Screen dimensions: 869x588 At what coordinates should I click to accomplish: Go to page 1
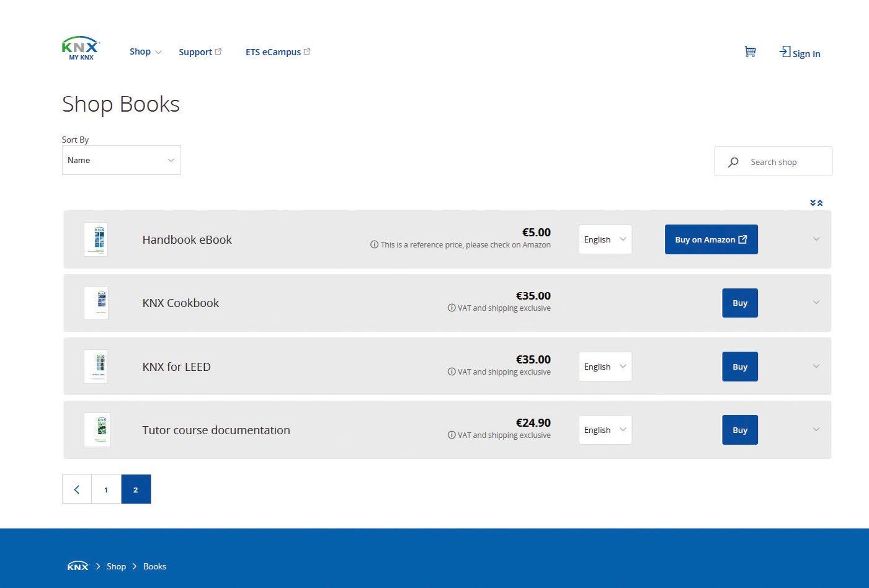[106, 489]
